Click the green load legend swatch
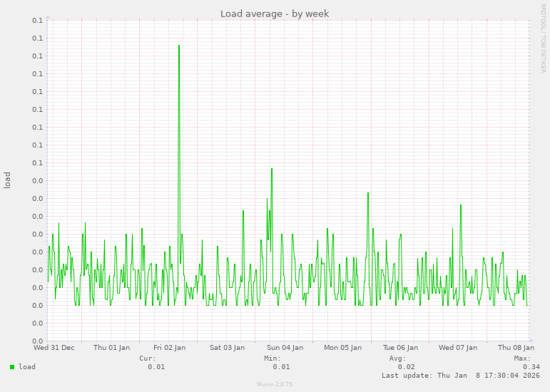 coord(12,367)
